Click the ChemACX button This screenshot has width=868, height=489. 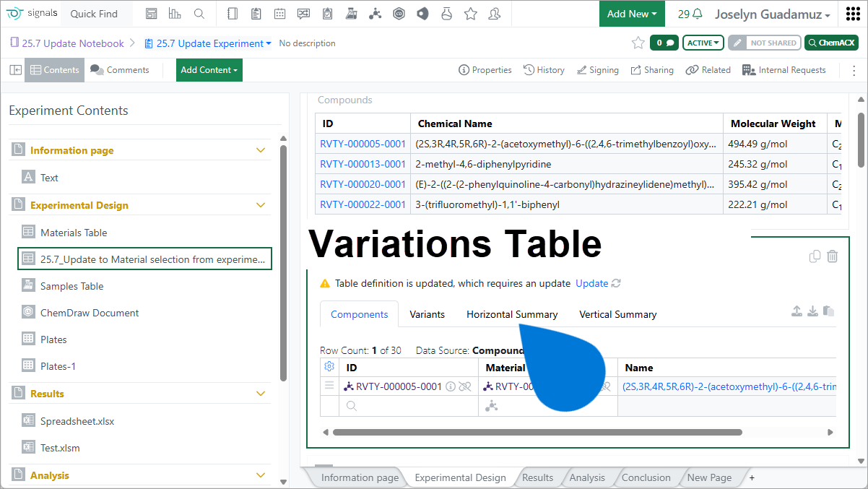pyautogui.click(x=831, y=43)
